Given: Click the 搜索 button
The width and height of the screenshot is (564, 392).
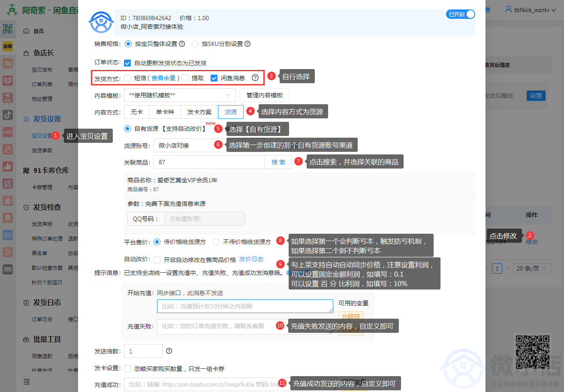Looking at the screenshot, I should click(x=278, y=162).
